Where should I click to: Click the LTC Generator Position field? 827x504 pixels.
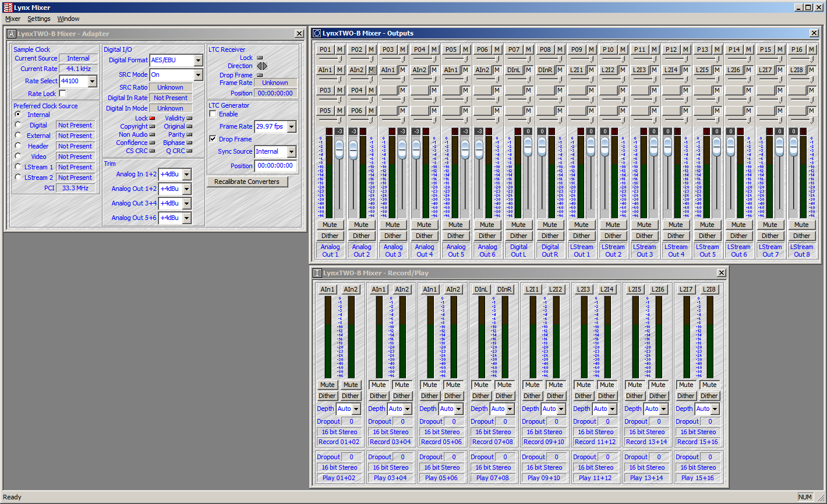tap(275, 166)
